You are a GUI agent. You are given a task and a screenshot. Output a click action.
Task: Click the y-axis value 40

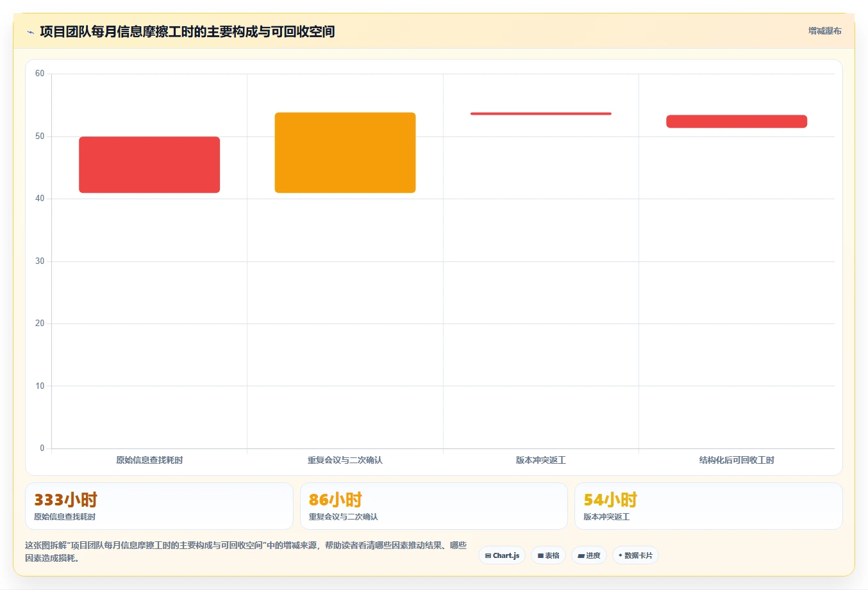40,199
